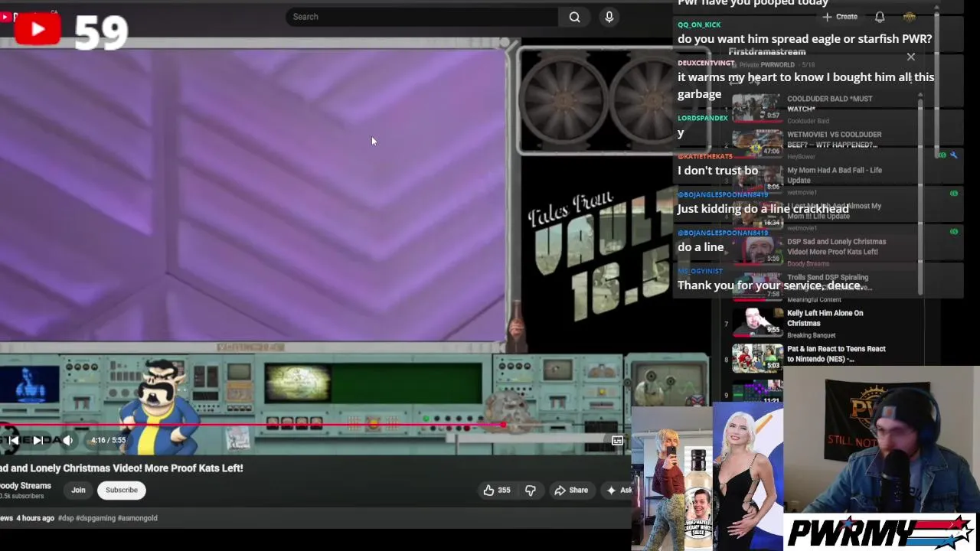Subscribe to Doody Streams channel
980x551 pixels.
tap(122, 490)
